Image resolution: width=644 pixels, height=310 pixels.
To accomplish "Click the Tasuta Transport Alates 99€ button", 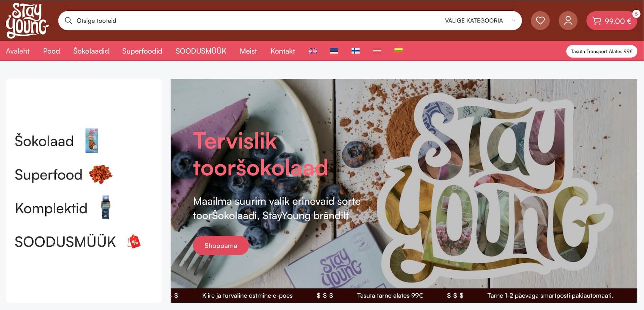I will (602, 51).
